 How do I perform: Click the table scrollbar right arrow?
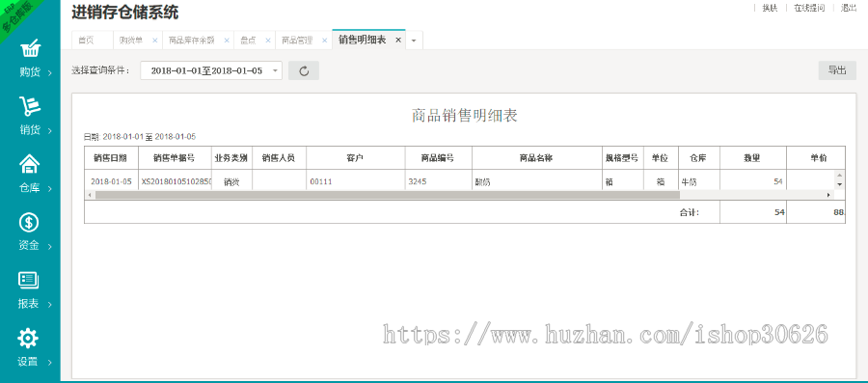click(x=828, y=195)
